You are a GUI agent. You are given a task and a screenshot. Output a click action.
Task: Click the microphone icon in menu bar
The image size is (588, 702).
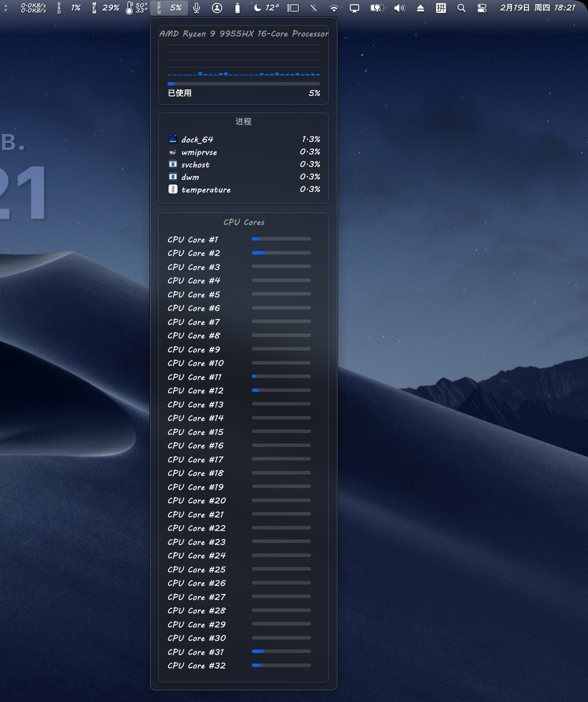click(x=196, y=8)
